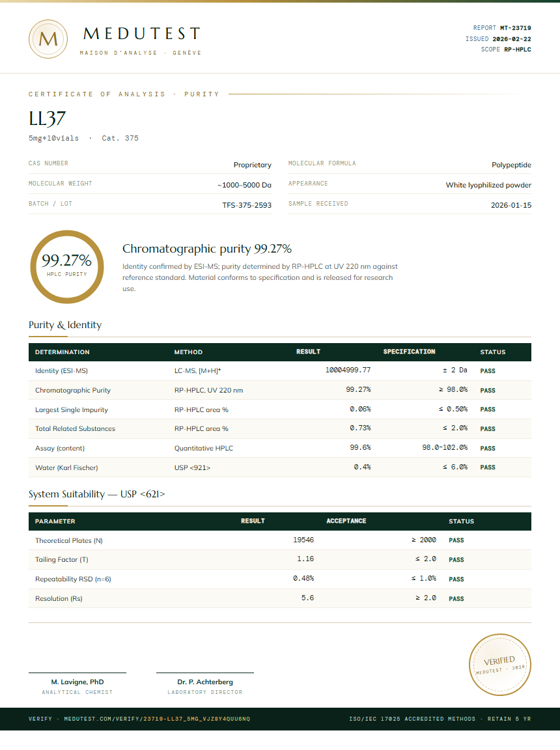The height and width of the screenshot is (750, 560).
Task: Select the repeatability result 0.48%
Action: pos(303,579)
